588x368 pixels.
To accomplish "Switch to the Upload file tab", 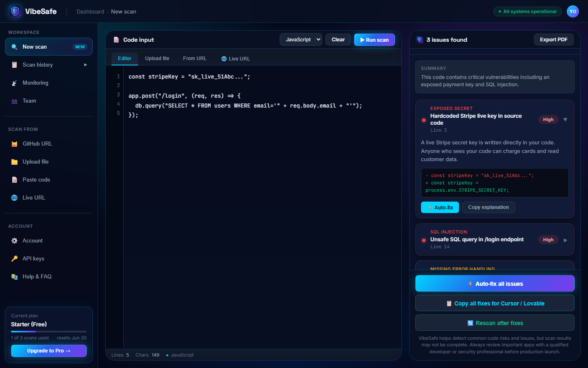I will [157, 58].
